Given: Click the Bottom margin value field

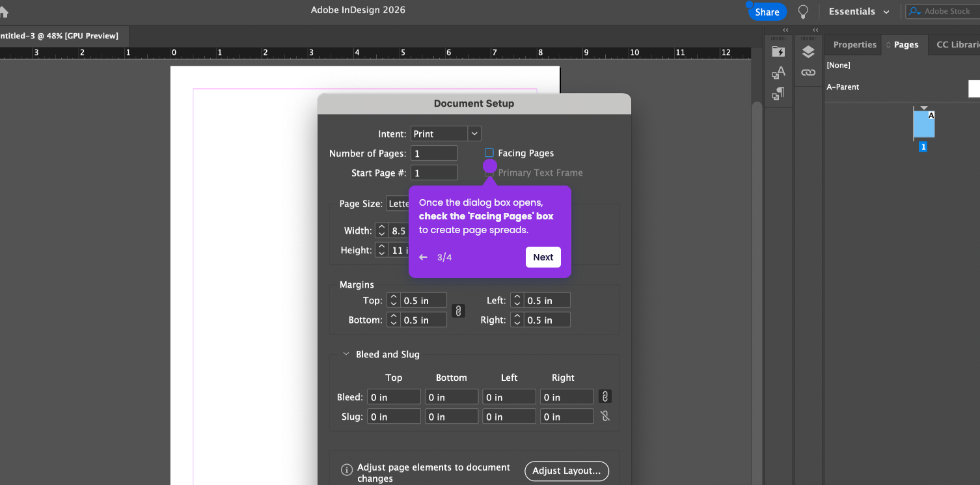Looking at the screenshot, I should [x=424, y=320].
